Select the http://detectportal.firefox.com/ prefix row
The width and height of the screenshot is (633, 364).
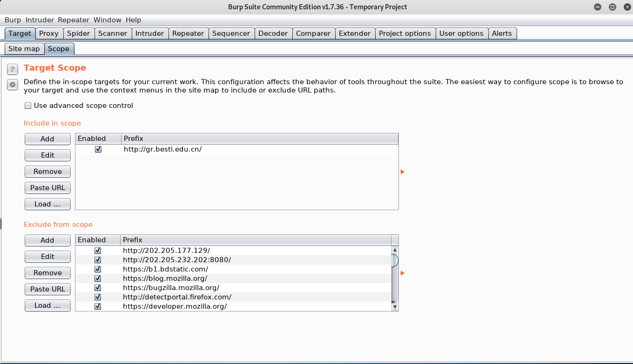click(x=233, y=297)
